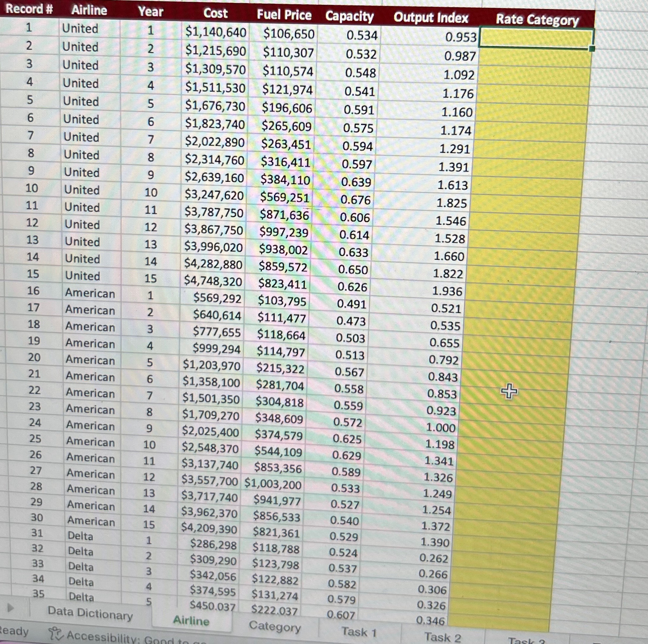The height and width of the screenshot is (644, 648).
Task: Select the fuel price cell $106,650
Action: point(289,34)
